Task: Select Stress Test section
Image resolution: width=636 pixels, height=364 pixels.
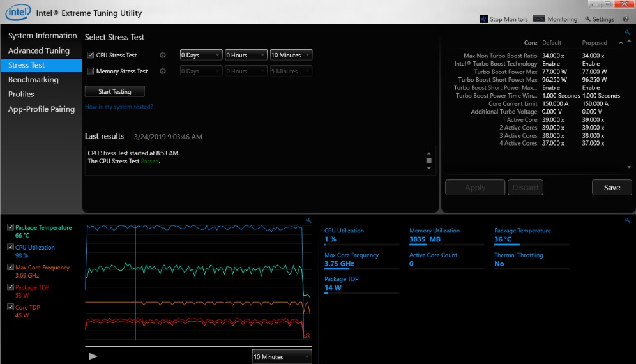Action: click(41, 65)
